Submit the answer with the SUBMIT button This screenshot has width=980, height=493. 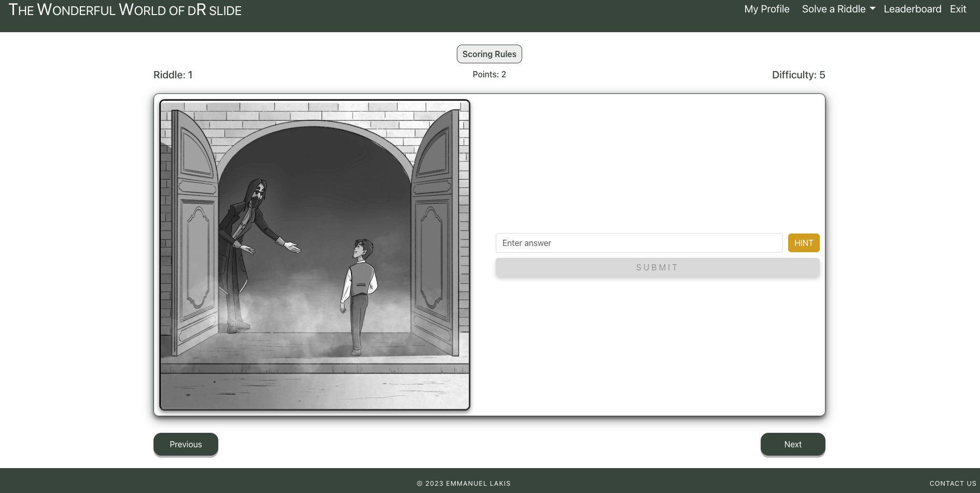[657, 267]
